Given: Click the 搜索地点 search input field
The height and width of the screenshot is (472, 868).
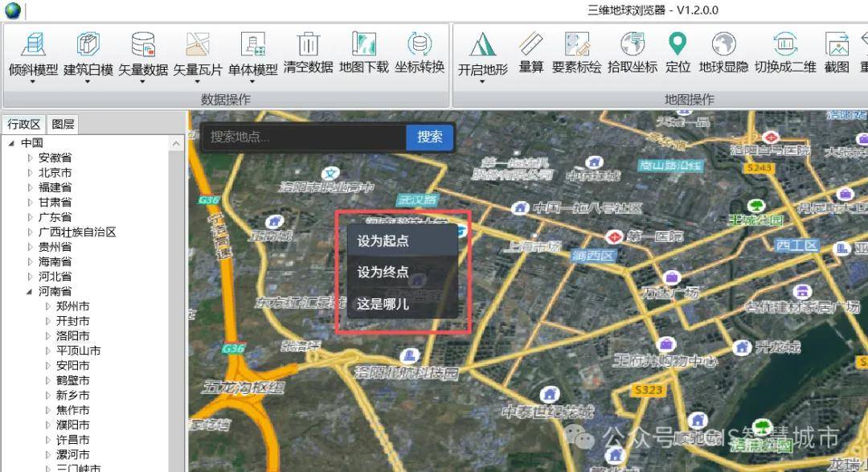Looking at the screenshot, I should point(305,137).
